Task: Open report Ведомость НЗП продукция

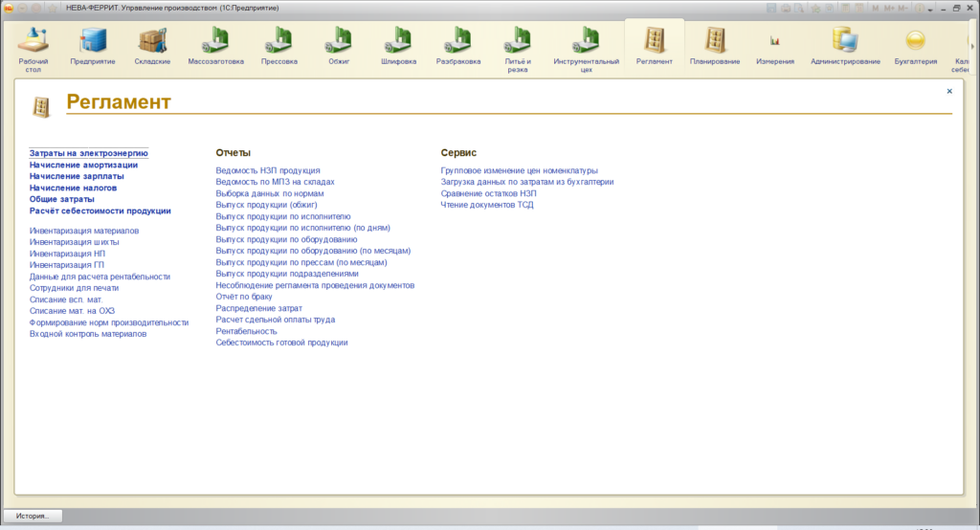Action: [x=268, y=170]
